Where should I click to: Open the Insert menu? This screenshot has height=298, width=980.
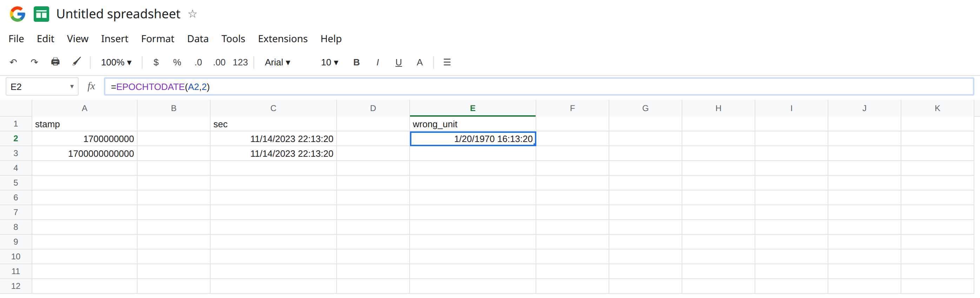tap(114, 39)
